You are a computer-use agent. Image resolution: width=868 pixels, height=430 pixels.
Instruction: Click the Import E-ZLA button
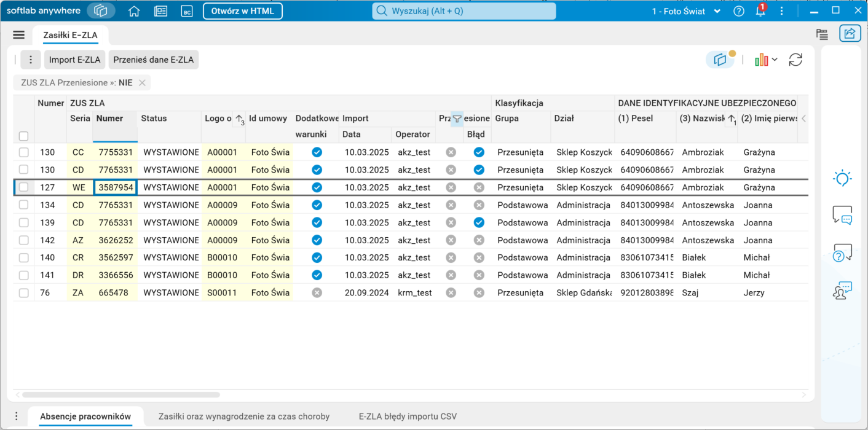click(74, 60)
